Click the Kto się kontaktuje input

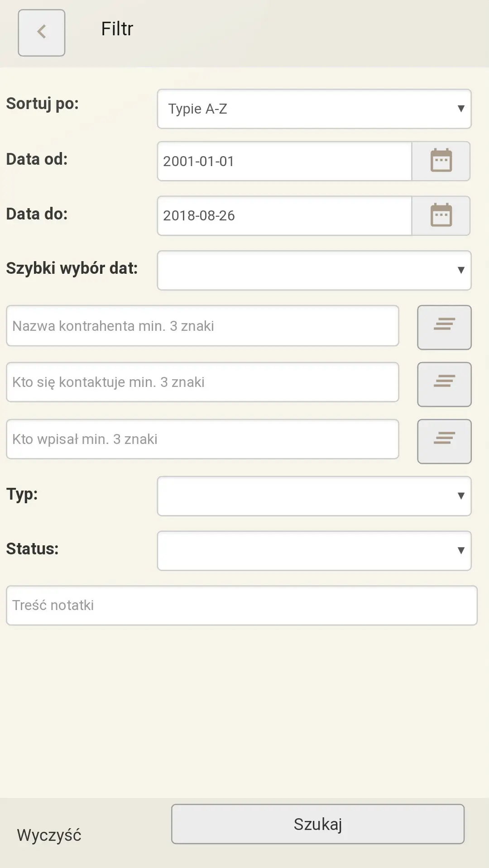click(202, 382)
